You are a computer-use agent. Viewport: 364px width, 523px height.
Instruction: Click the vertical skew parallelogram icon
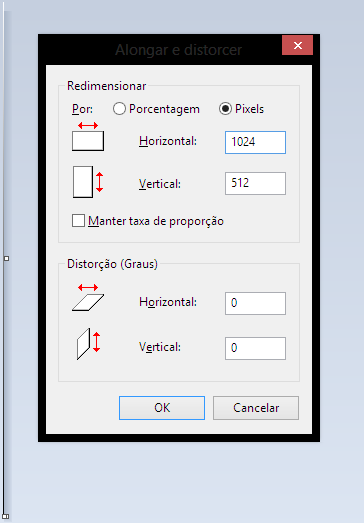88,344
